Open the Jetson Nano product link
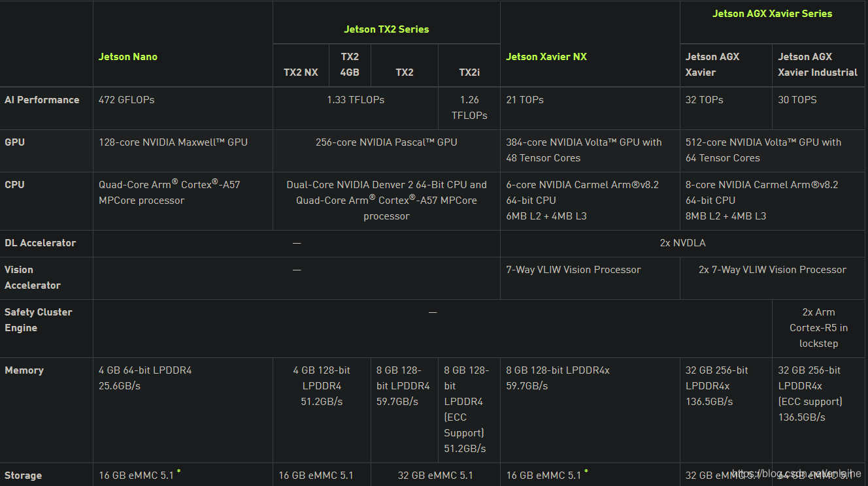The height and width of the screenshot is (486, 868). point(128,57)
